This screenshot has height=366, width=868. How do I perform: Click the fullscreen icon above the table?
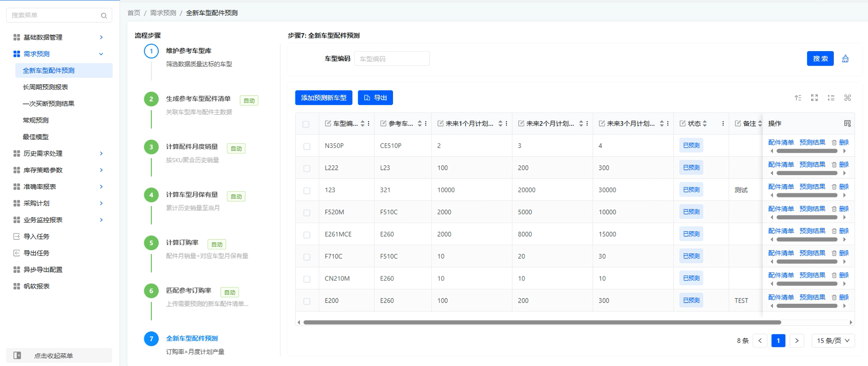tap(814, 98)
